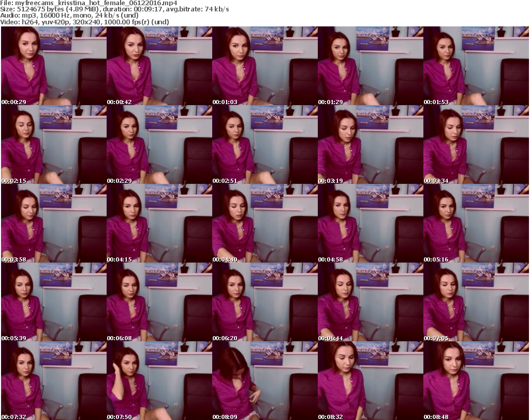Click the thumbnail at 00:05:39
This screenshot has width=530, height=420.
(54, 302)
